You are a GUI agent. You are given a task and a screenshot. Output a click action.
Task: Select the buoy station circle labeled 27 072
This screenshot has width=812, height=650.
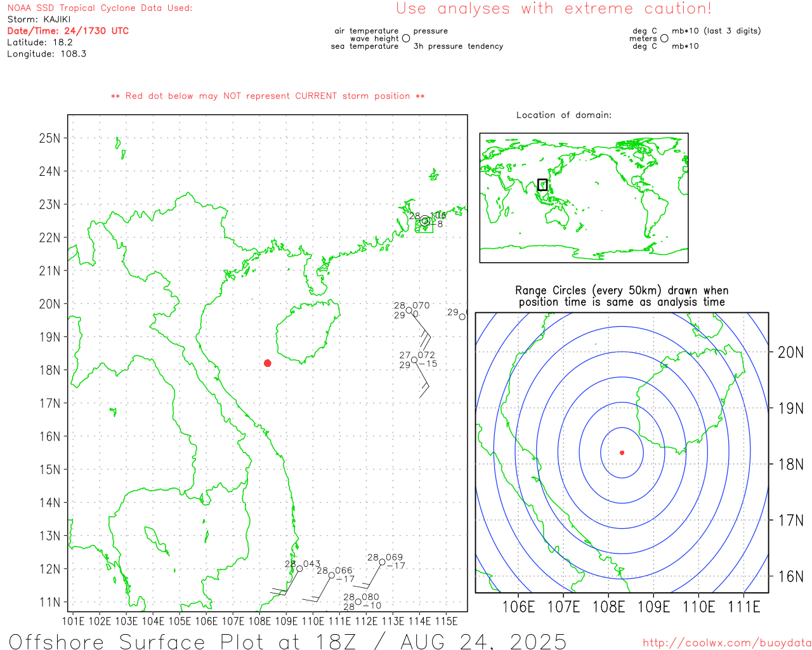click(x=414, y=360)
